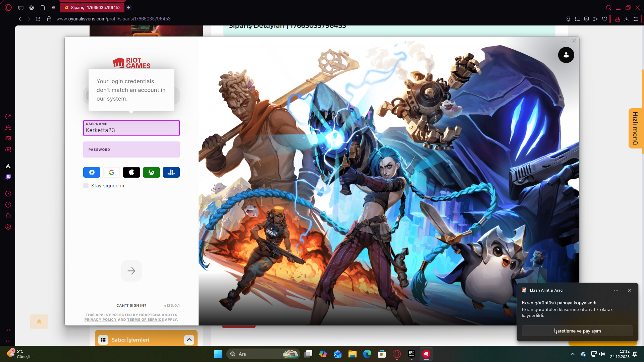
Task: Open the Aria AI sidebar icon
Action: [x=8, y=166]
